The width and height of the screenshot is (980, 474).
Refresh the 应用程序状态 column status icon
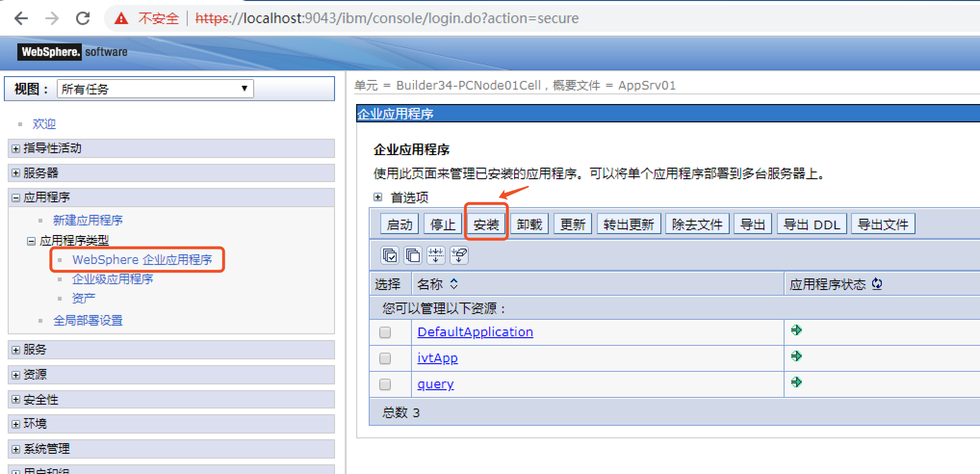pos(877,284)
